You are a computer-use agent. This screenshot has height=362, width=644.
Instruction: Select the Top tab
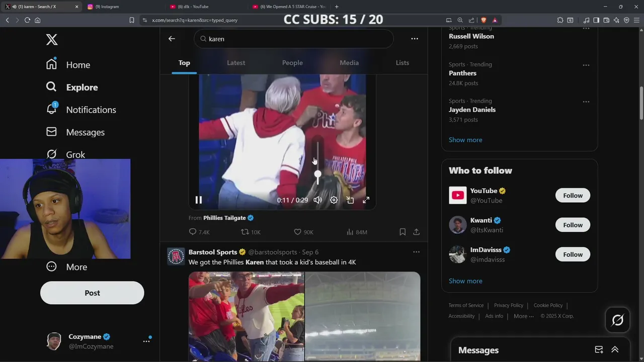184,63
